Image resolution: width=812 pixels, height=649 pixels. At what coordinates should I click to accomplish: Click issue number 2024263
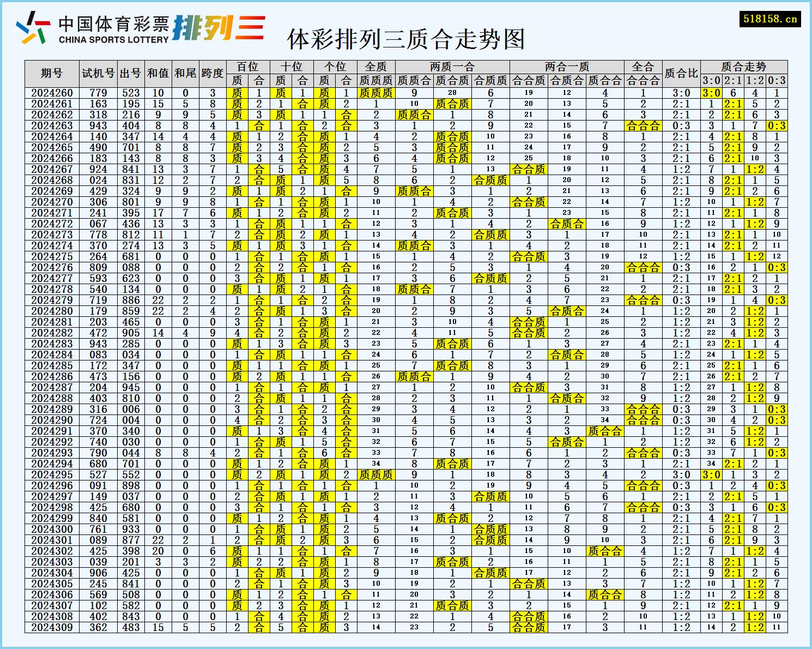click(52, 125)
